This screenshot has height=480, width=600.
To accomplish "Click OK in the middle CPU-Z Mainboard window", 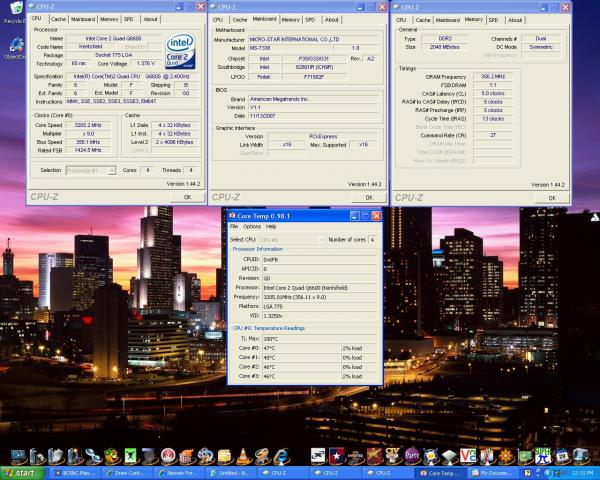I will [x=369, y=198].
